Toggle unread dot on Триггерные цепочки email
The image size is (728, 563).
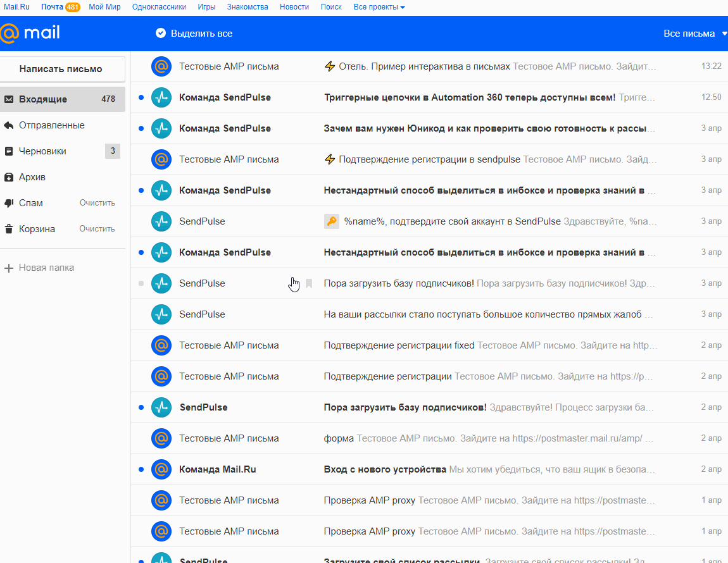pyautogui.click(x=141, y=97)
